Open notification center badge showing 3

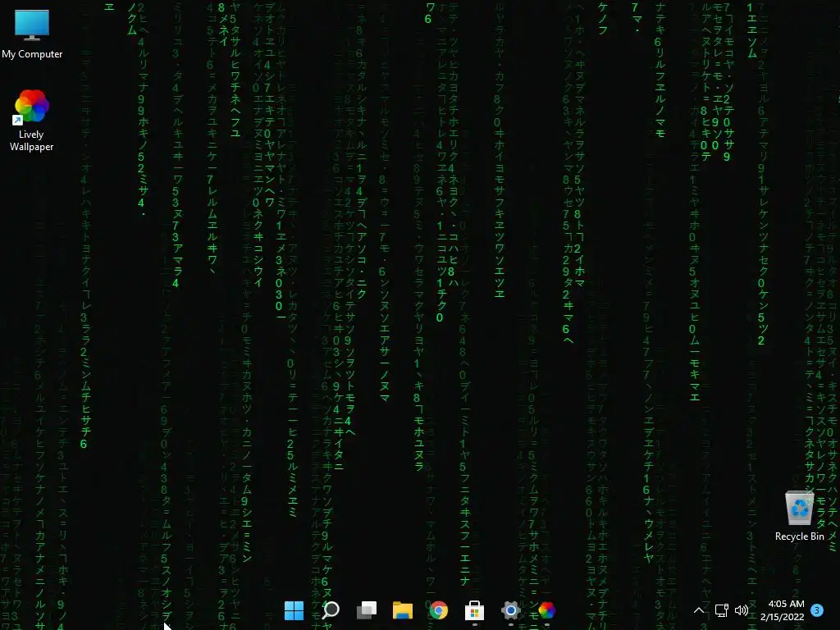pos(817,610)
